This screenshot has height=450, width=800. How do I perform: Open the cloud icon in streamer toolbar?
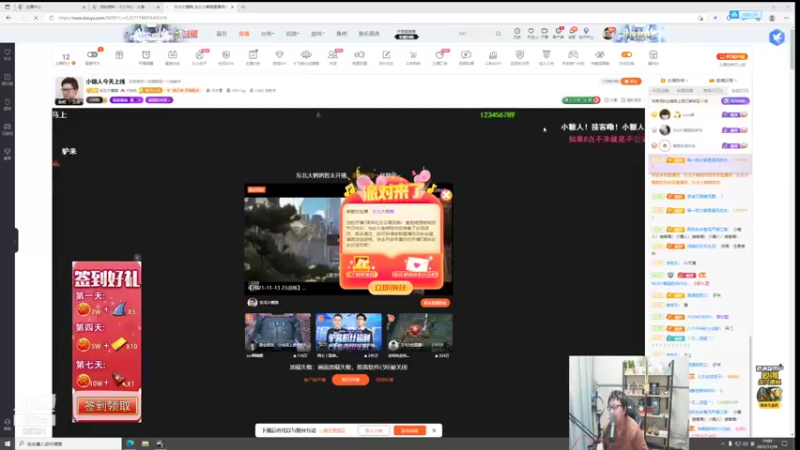306,55
